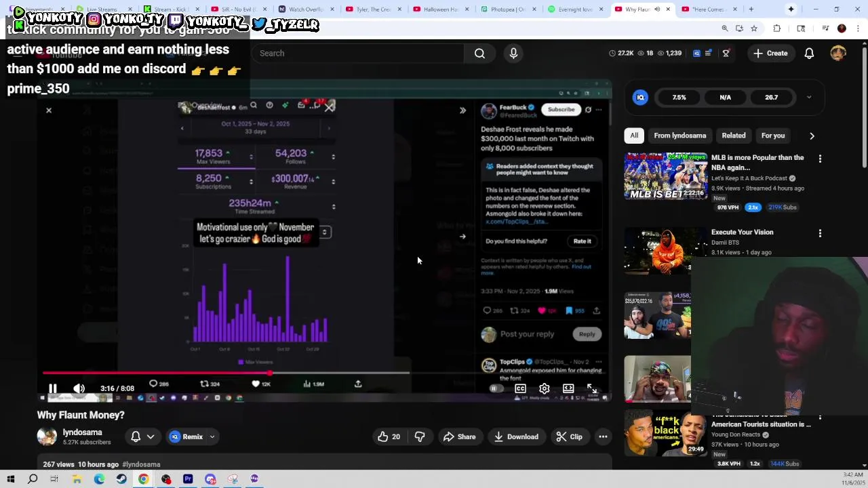Show more filter chips with right arrow
Screen dimensions: 868x488
click(812, 136)
